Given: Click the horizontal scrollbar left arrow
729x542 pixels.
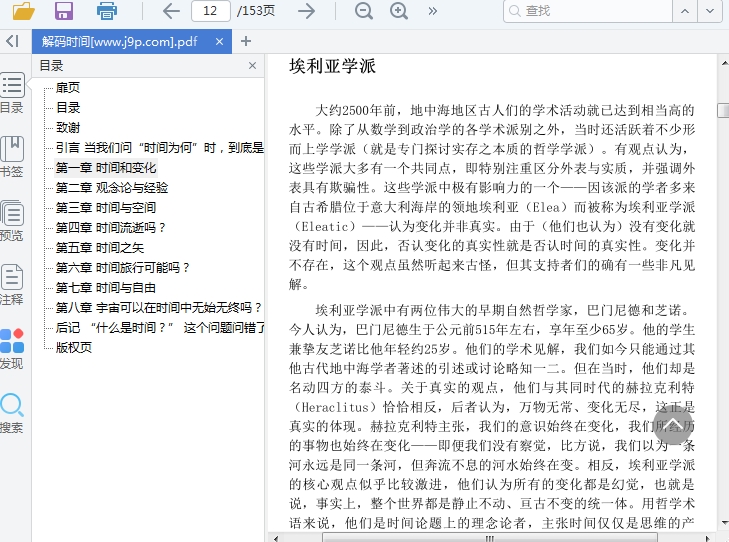Looking at the screenshot, I should point(276,538).
